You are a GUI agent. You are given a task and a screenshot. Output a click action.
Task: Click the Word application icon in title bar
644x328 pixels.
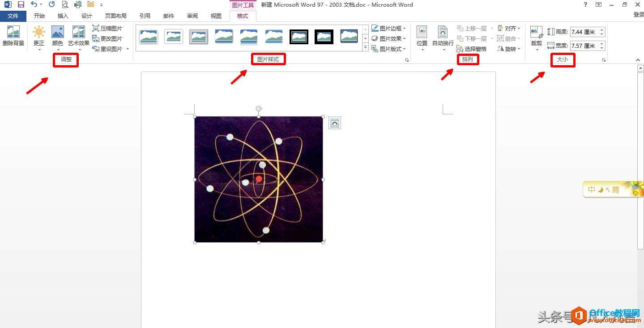(8, 4)
